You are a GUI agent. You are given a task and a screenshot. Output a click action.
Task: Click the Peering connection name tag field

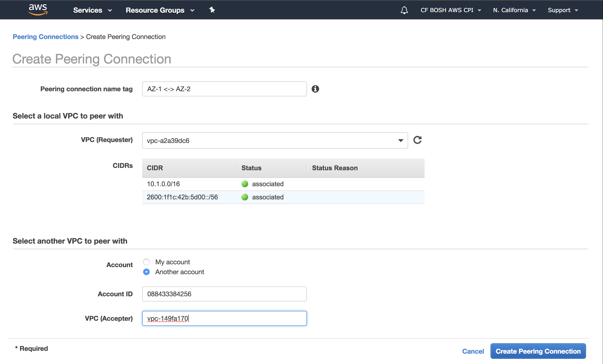click(224, 89)
